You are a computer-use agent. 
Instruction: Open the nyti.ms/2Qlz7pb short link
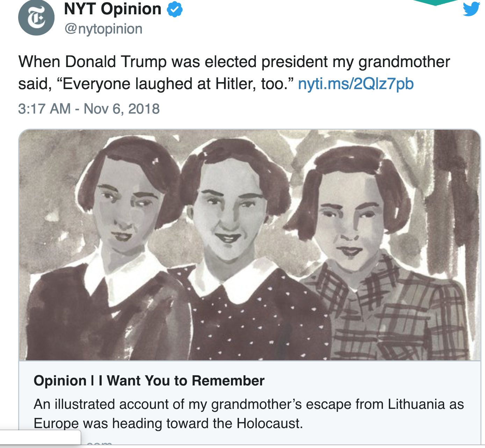(356, 84)
